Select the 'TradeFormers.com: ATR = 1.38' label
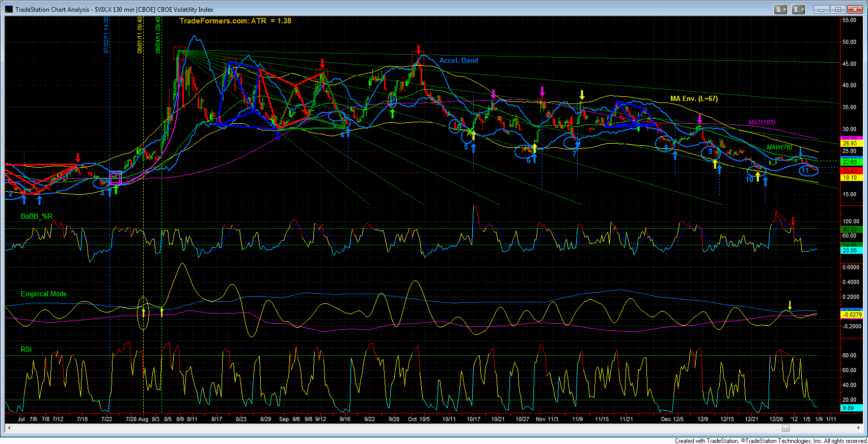The height and width of the screenshot is (444, 868). coord(235,21)
